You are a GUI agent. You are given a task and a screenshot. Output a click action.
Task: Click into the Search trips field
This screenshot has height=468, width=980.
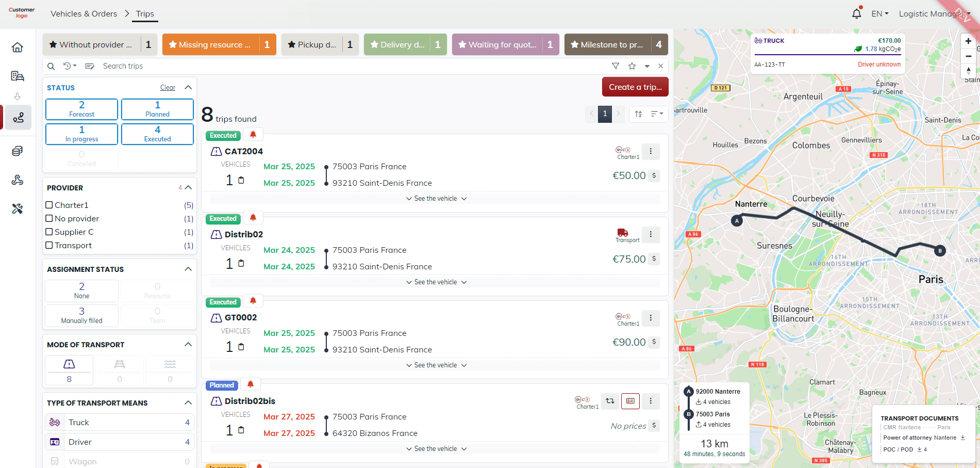click(351, 66)
